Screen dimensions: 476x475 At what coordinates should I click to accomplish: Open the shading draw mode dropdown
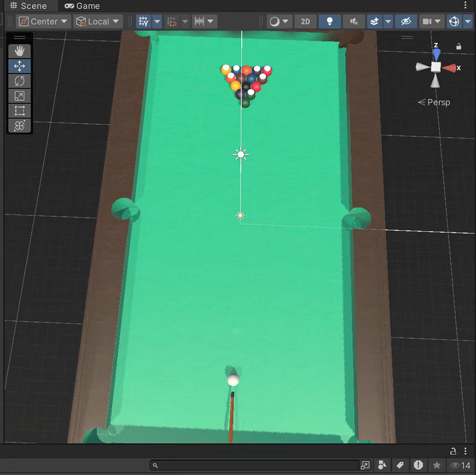pos(279,22)
